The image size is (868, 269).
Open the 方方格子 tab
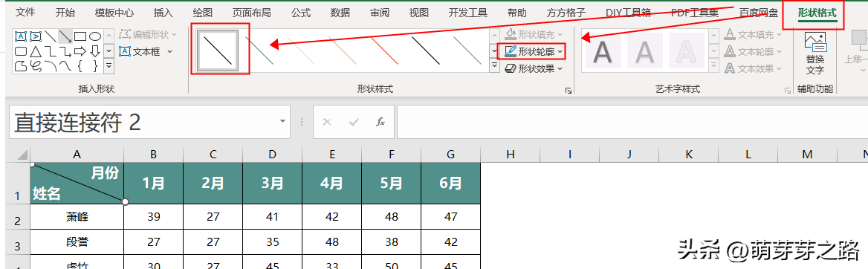566,12
